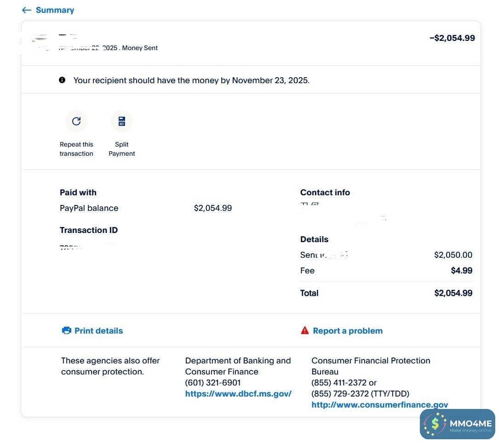Click the back arrow beside Summary

coord(27,10)
